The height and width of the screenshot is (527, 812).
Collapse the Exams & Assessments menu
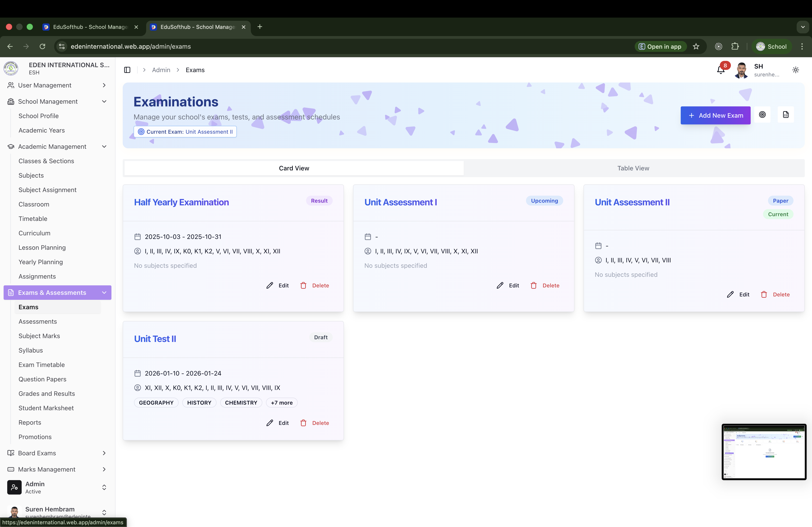[104, 293]
